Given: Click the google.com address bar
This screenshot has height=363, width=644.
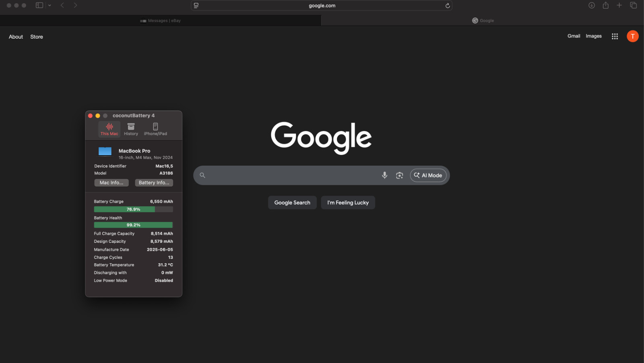Looking at the screenshot, I should 322,6.
